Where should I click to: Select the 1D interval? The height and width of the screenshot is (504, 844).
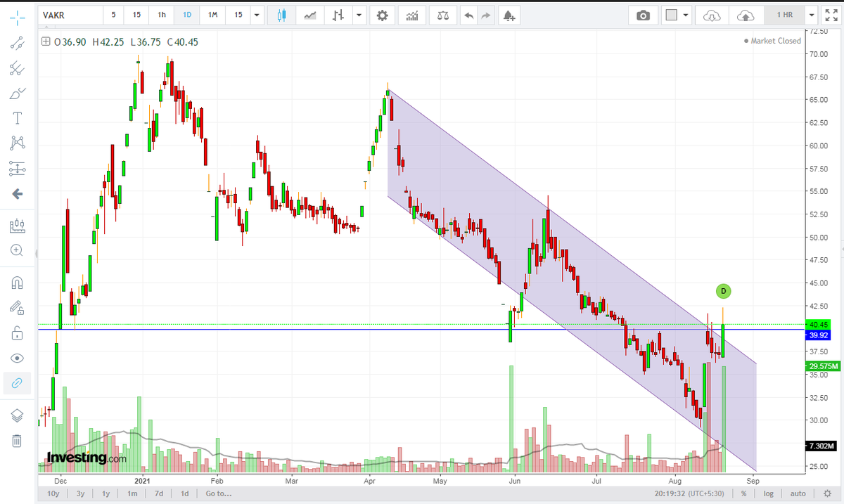point(186,15)
